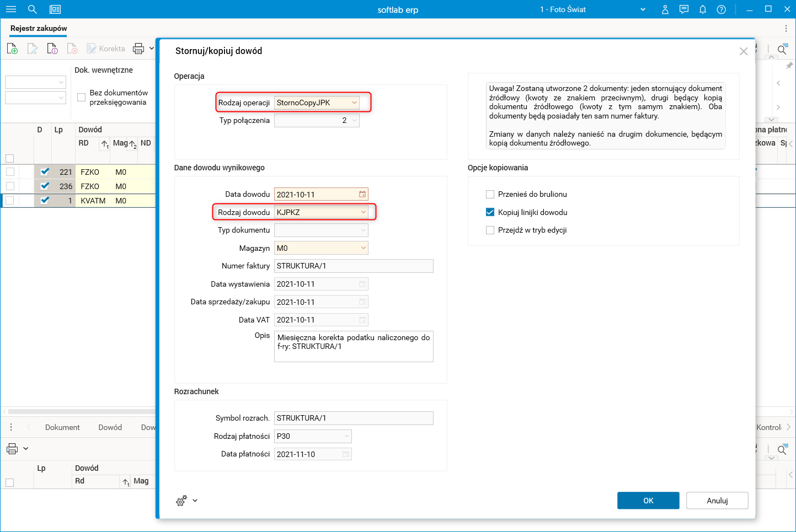The image size is (796, 532).
Task: Click search filter icon at top right
Action: [782, 50]
